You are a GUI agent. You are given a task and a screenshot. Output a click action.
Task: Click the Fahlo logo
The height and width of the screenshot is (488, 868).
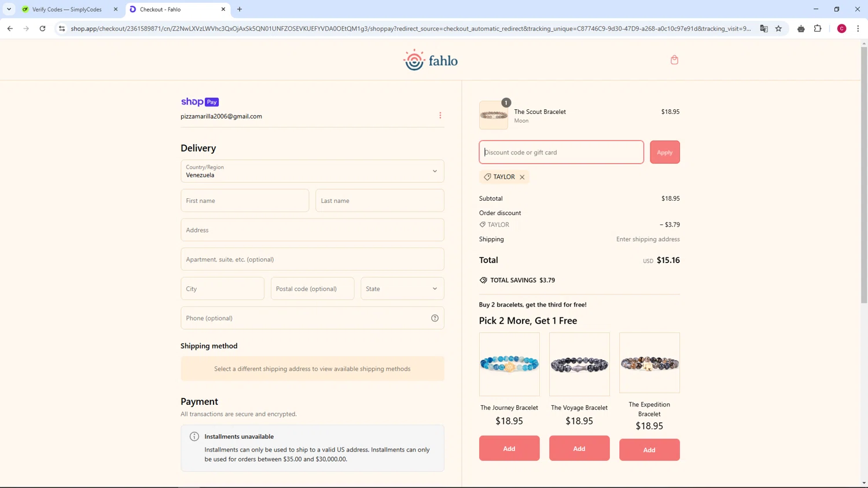(x=430, y=60)
